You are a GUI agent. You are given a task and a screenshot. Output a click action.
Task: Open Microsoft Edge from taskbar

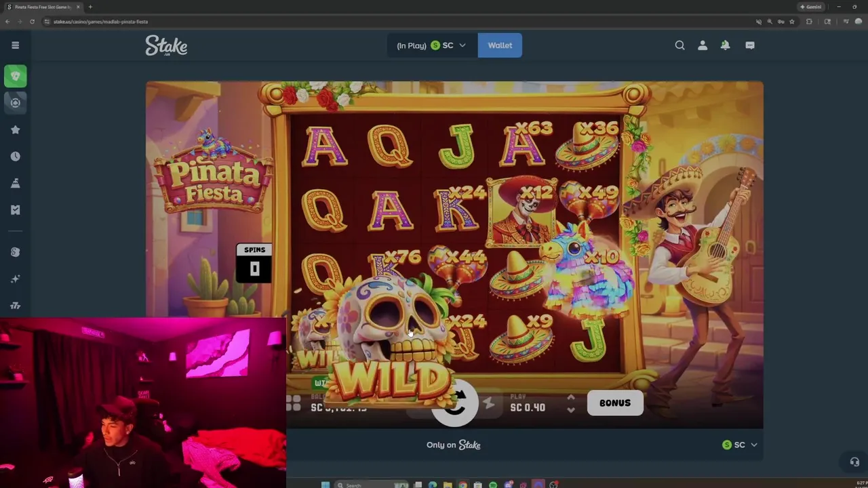tap(433, 485)
